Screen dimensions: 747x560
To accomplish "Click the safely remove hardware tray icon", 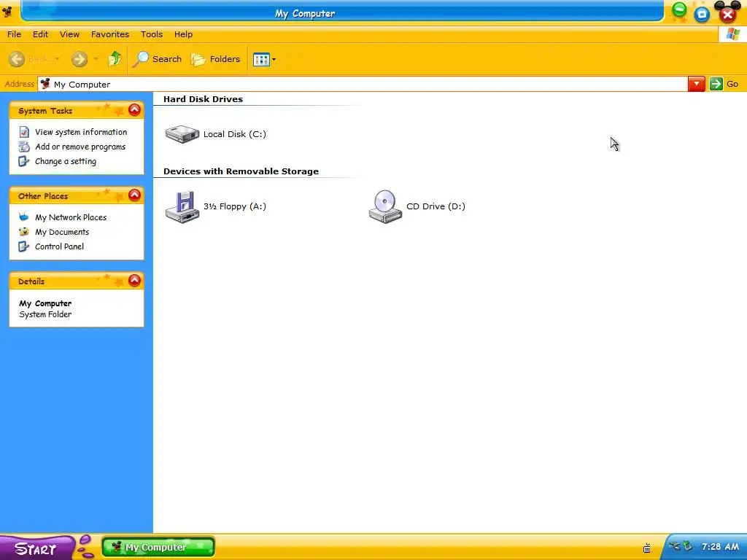I will [687, 546].
